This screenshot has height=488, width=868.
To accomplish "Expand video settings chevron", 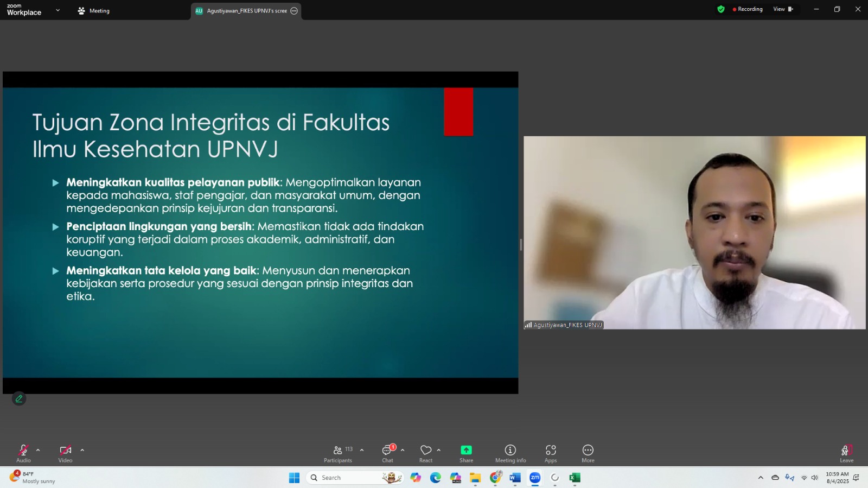I will tap(82, 450).
